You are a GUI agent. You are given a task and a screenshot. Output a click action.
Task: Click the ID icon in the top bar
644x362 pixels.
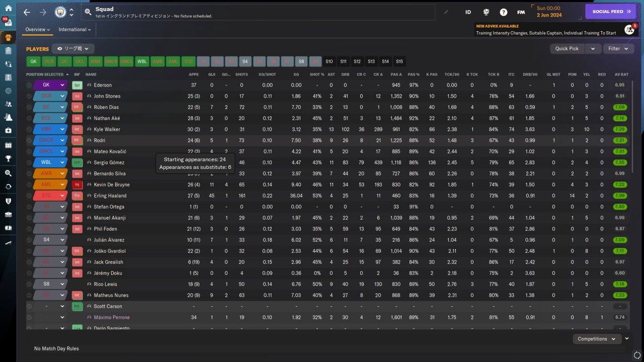[468, 12]
